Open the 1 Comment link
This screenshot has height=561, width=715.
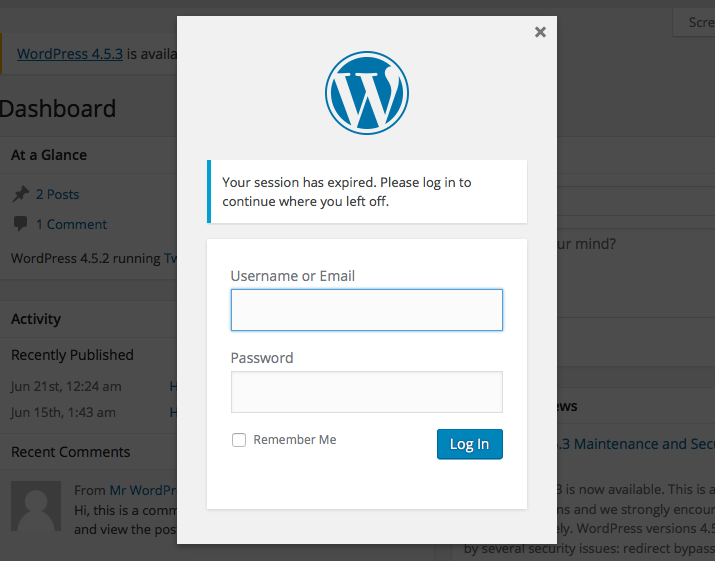72,224
